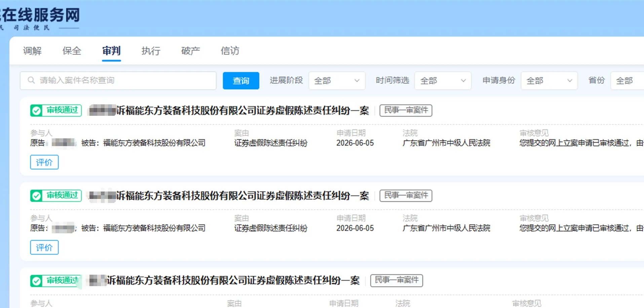Open the 时间筛选 dropdown
The width and height of the screenshot is (644, 308).
tap(443, 80)
